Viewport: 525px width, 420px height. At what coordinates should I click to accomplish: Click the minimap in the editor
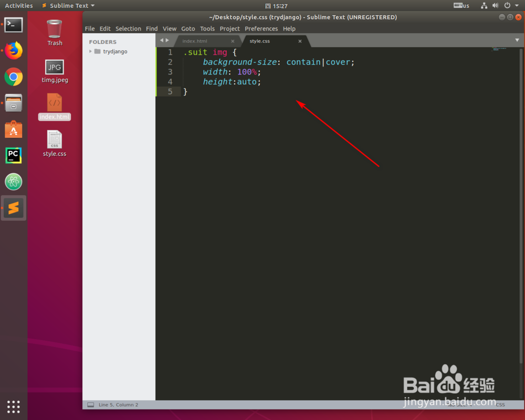[499, 49]
